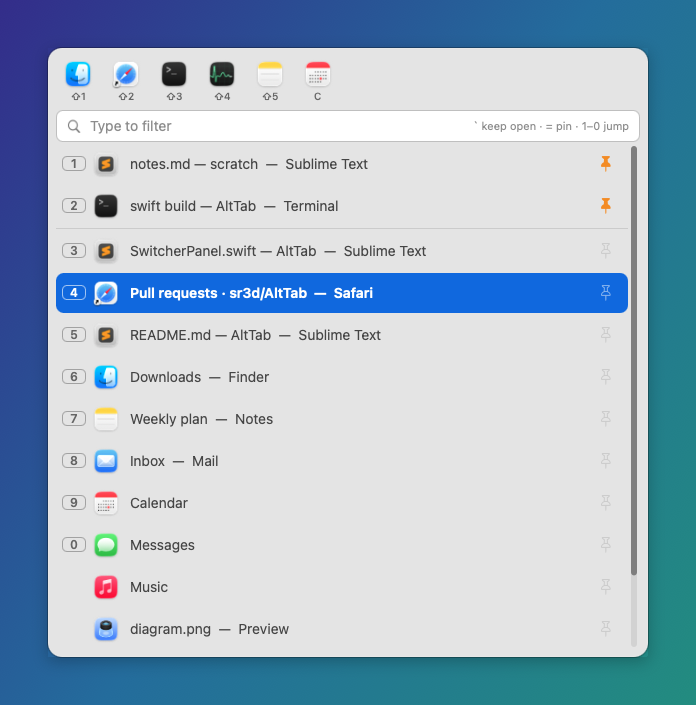Click the number 3 jump badge
The image size is (696, 705).
(x=74, y=250)
